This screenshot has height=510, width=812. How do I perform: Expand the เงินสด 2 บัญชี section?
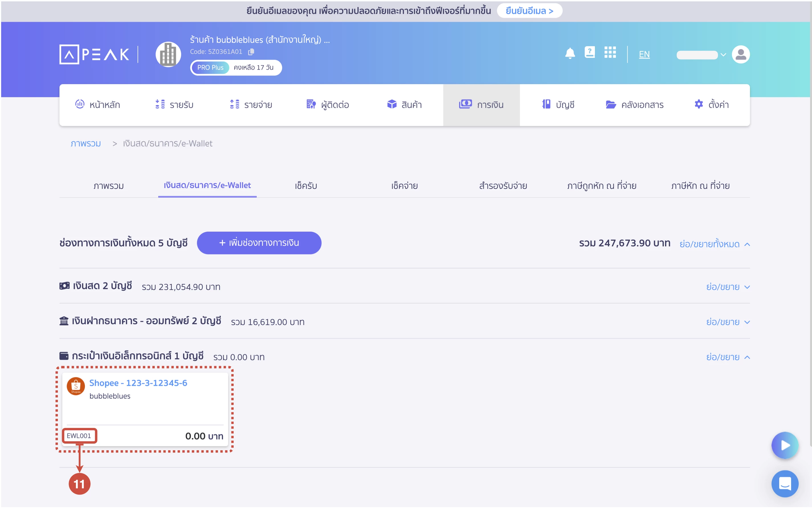728,287
